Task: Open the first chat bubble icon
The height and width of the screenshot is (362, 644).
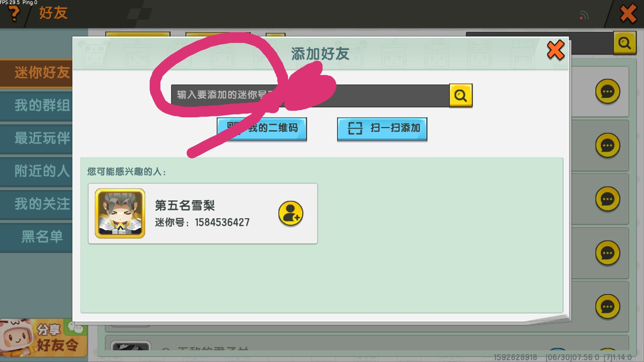Action: coord(607,92)
